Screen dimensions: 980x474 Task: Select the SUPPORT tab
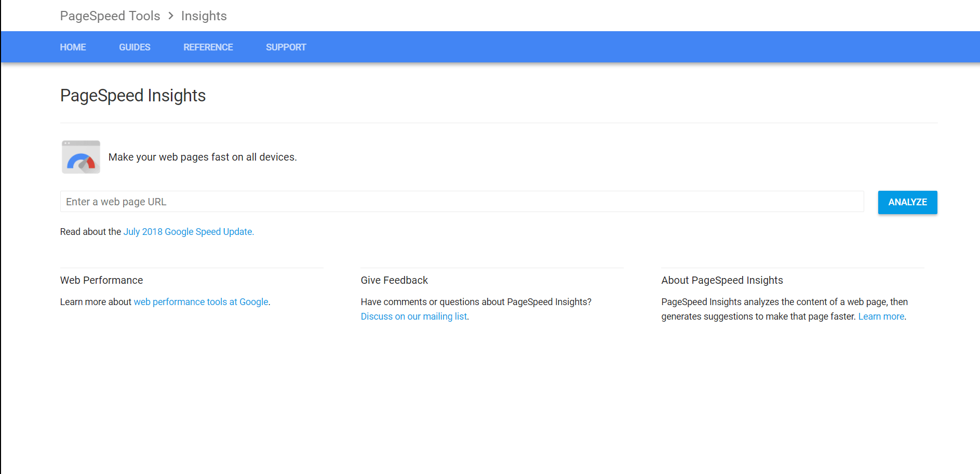[x=286, y=47]
